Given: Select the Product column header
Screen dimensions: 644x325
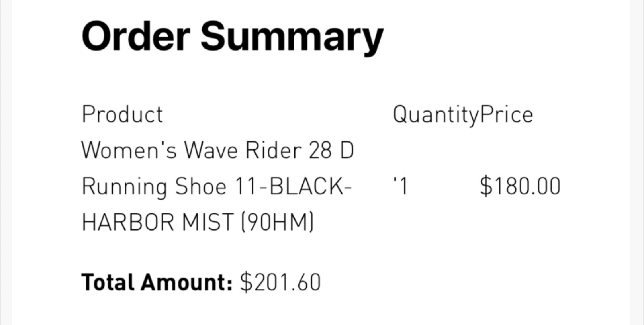Looking at the screenshot, I should pyautogui.click(x=122, y=114).
